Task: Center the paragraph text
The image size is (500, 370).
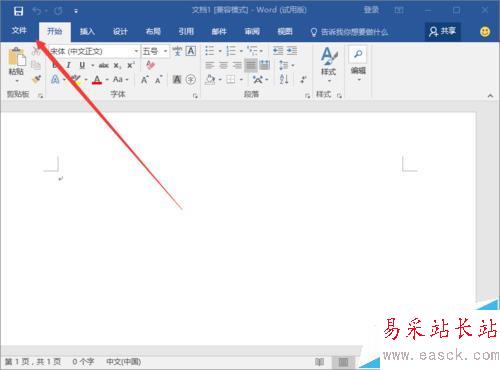Action: pyautogui.click(x=223, y=65)
